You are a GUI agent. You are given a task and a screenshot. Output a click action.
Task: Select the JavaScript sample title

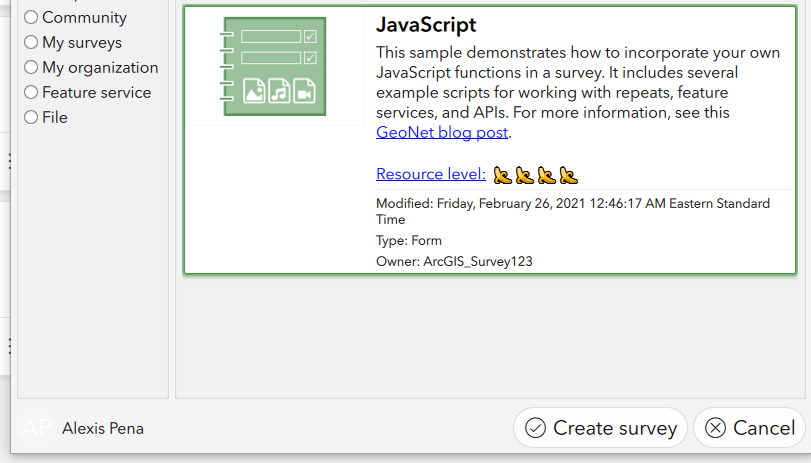click(x=426, y=24)
